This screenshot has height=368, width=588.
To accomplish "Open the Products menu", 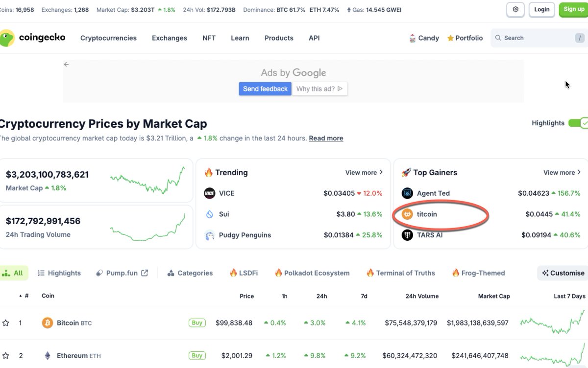I will (x=279, y=38).
